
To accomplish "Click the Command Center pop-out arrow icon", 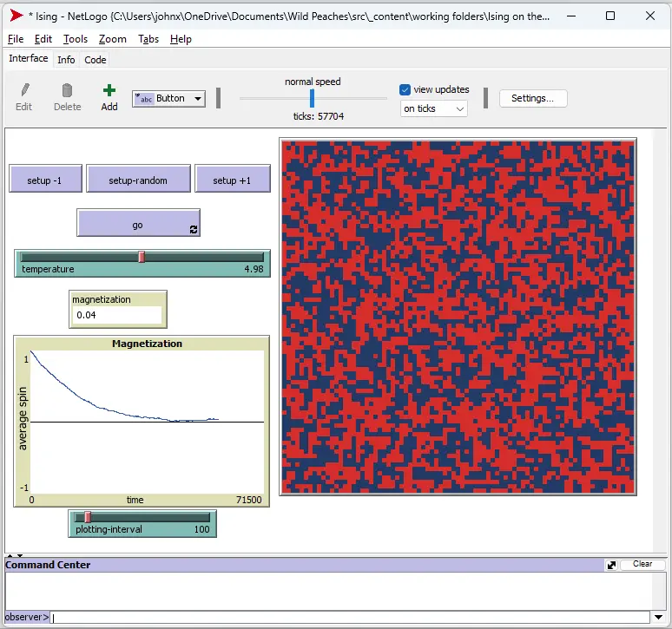I will click(611, 565).
